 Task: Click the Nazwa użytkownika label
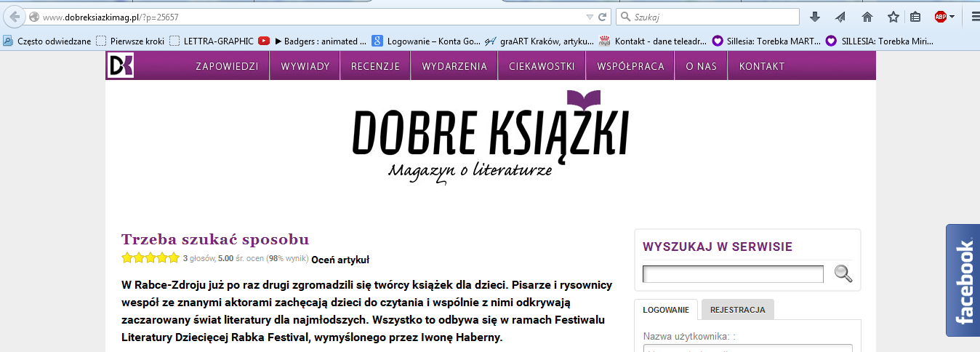(x=690, y=337)
